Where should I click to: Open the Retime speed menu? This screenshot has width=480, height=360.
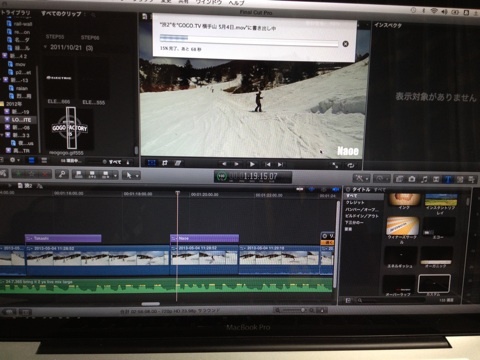click(381, 179)
